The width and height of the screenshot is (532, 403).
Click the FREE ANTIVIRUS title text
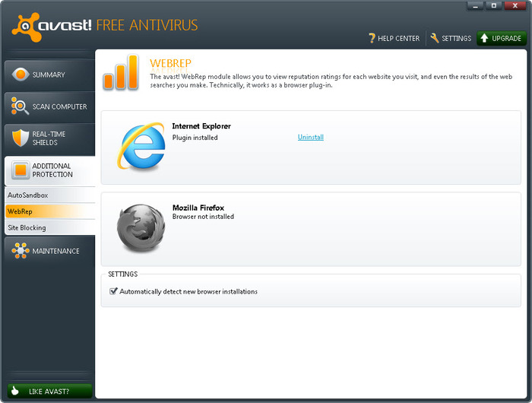[147, 25]
